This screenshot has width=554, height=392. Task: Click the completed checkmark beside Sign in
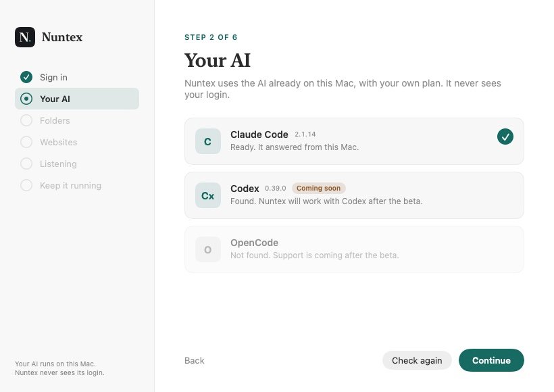coord(26,77)
